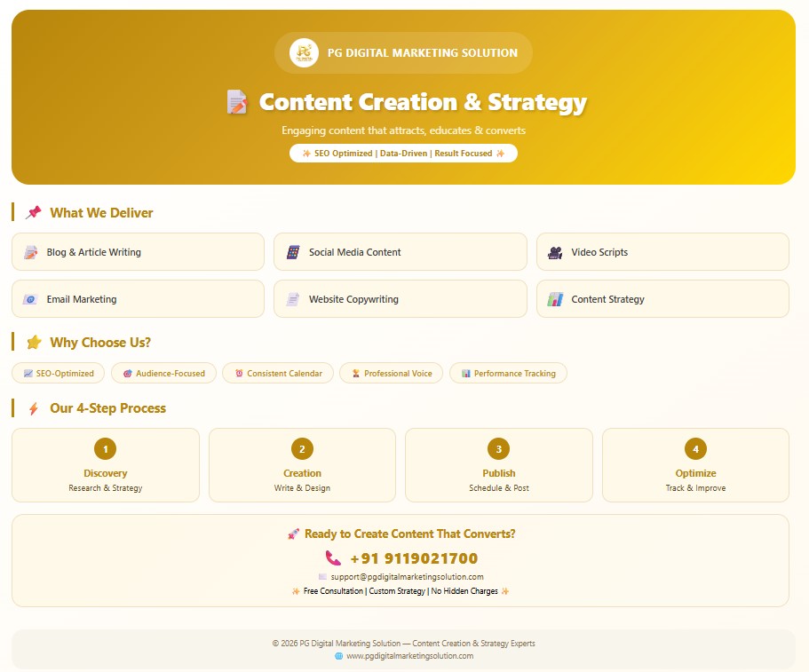The image size is (809, 672).
Task: Click the support@pgdigitalmarketingsolution.com email link
Action: pos(407,577)
